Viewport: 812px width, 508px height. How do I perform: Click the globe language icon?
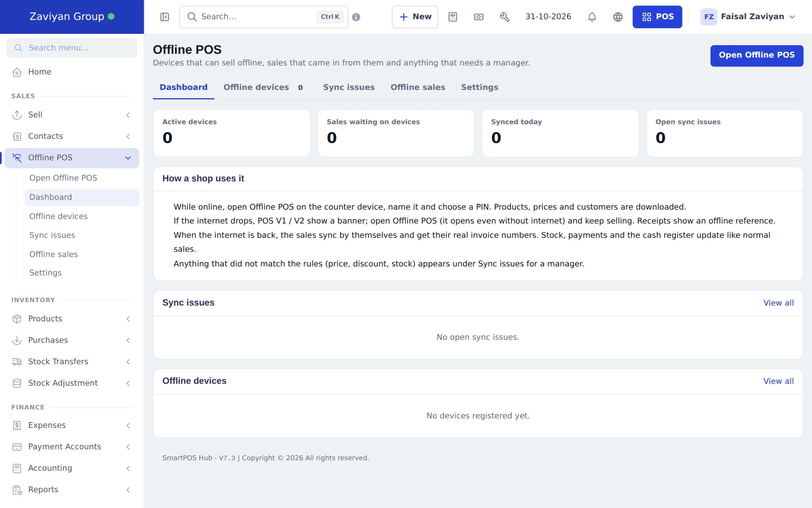point(618,17)
